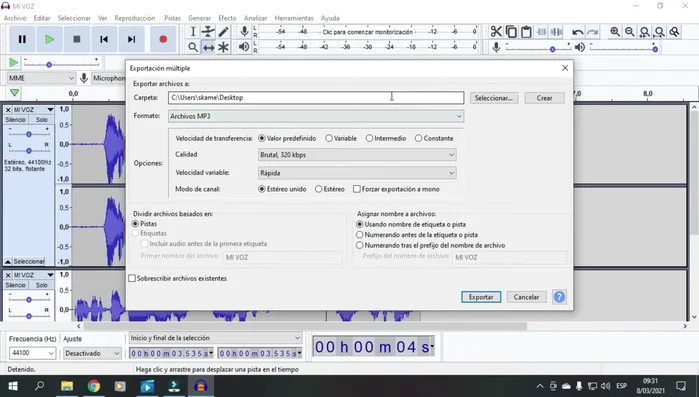Screen dimensions: 699x397
Task: Select Numerando antes de la etiqueta o pista
Action: [x=417, y=234]
